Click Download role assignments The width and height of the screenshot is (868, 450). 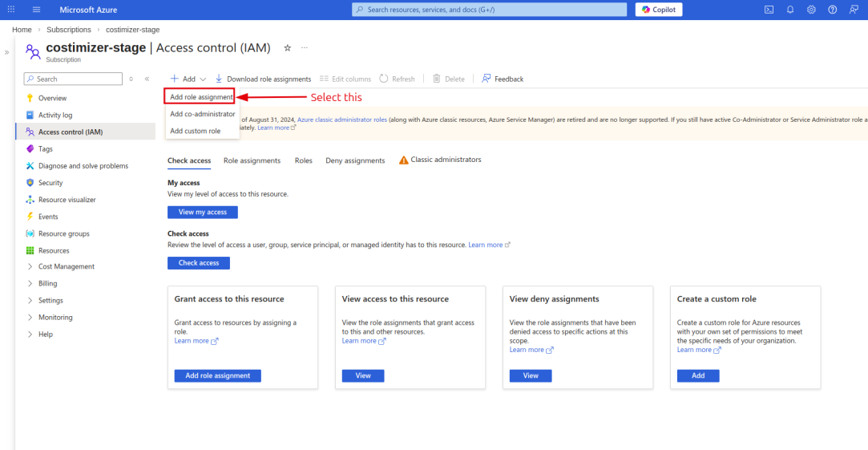tap(263, 79)
